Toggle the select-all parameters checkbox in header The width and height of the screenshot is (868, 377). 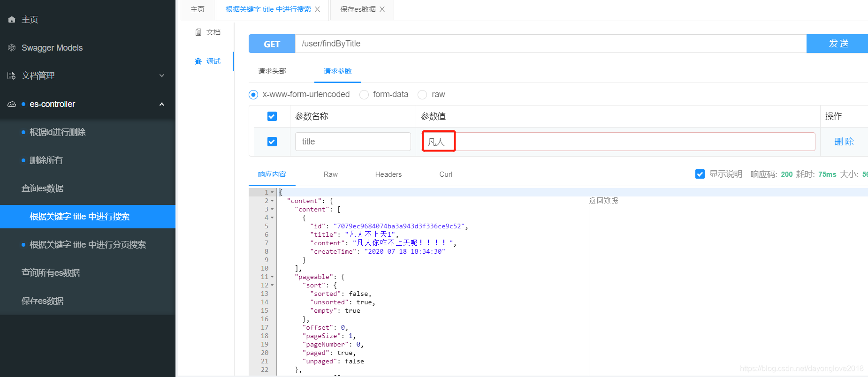tap(272, 116)
